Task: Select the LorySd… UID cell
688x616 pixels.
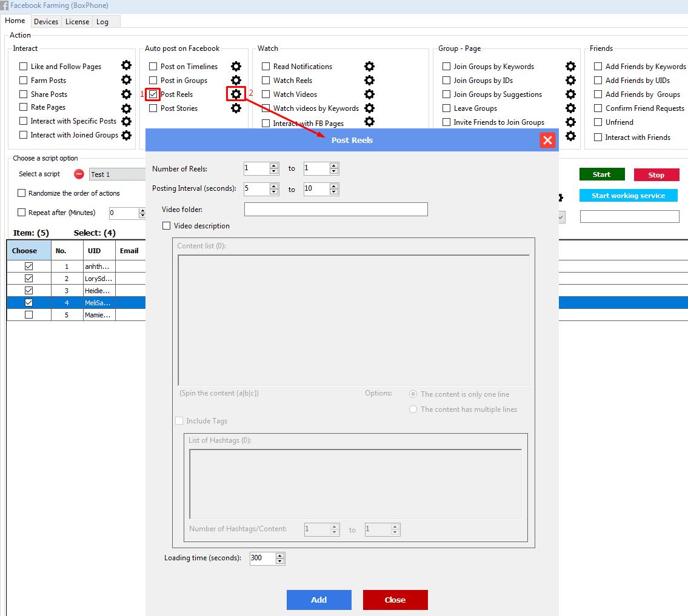Action: click(99, 279)
